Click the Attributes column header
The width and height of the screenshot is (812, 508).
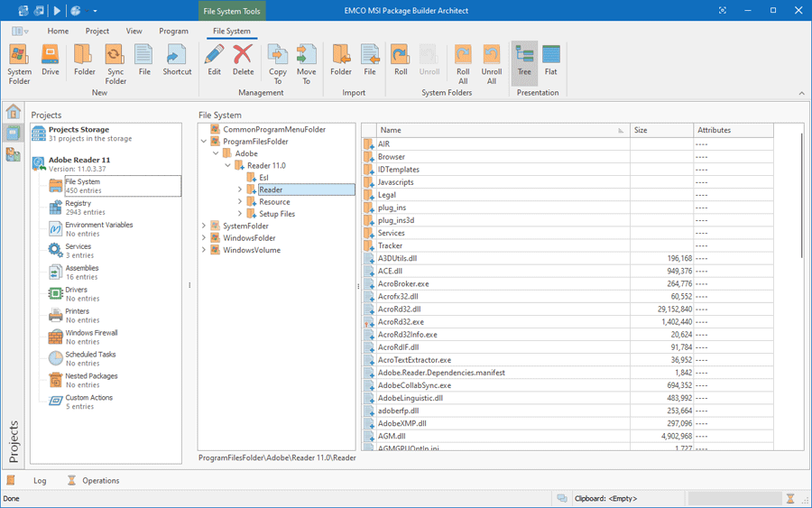734,130
